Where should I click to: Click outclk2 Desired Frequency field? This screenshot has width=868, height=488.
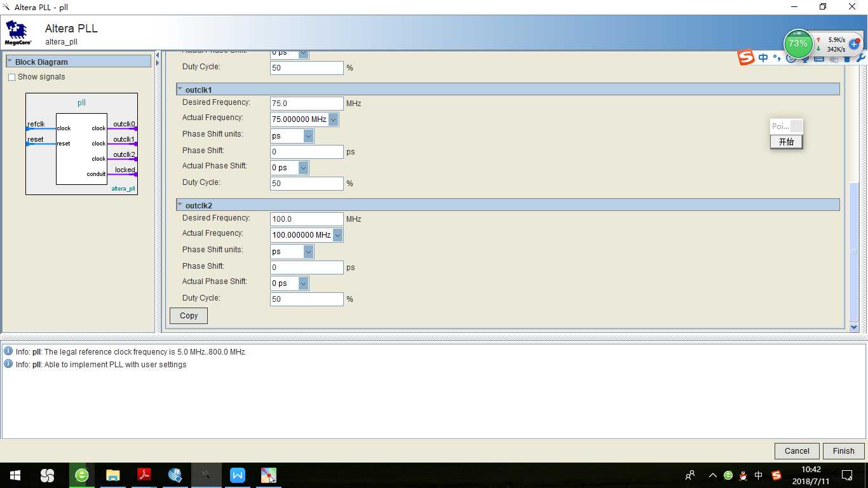pyautogui.click(x=307, y=219)
